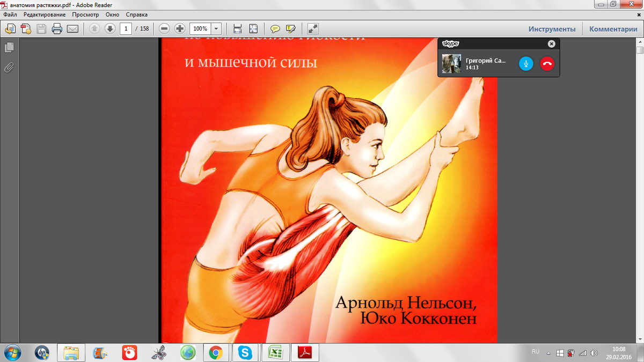
Task: Open the media player taskbar icon
Action: pyautogui.click(x=100, y=352)
